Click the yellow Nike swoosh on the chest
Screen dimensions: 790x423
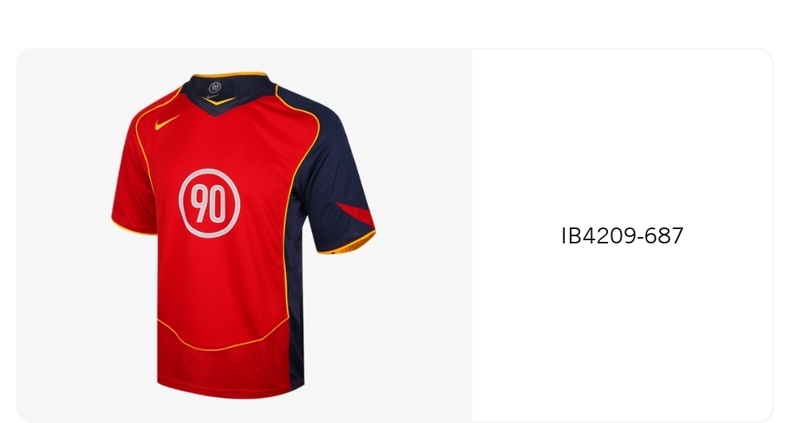pyautogui.click(x=167, y=122)
